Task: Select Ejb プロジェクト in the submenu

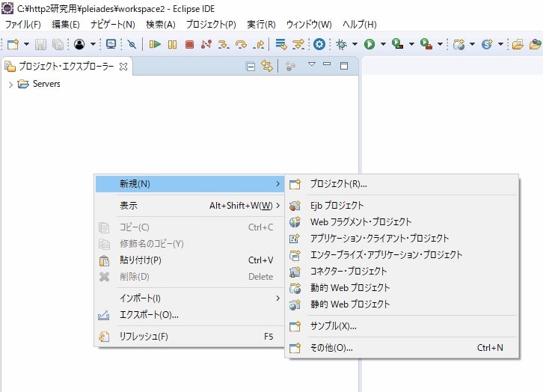Action: pos(402,205)
